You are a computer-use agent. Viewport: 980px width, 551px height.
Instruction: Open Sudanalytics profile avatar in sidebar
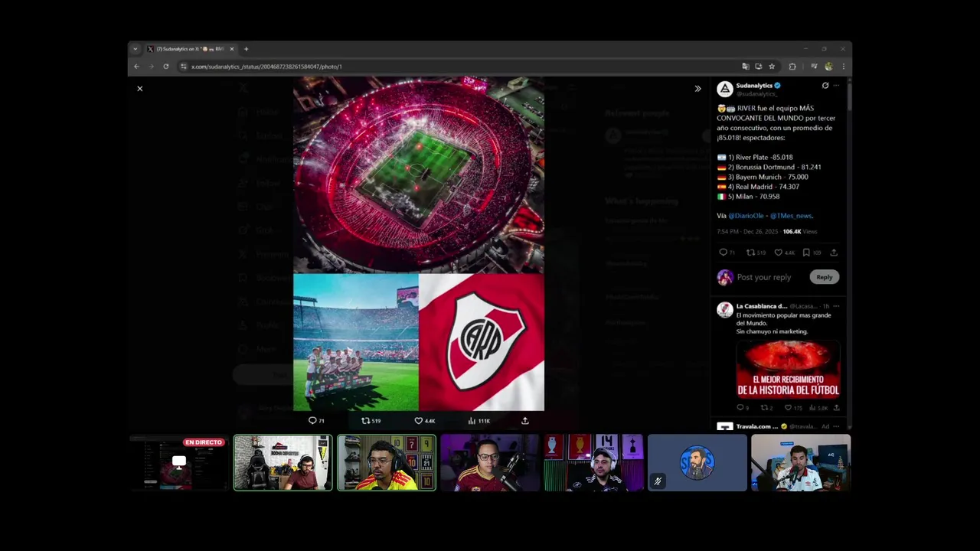tap(724, 89)
